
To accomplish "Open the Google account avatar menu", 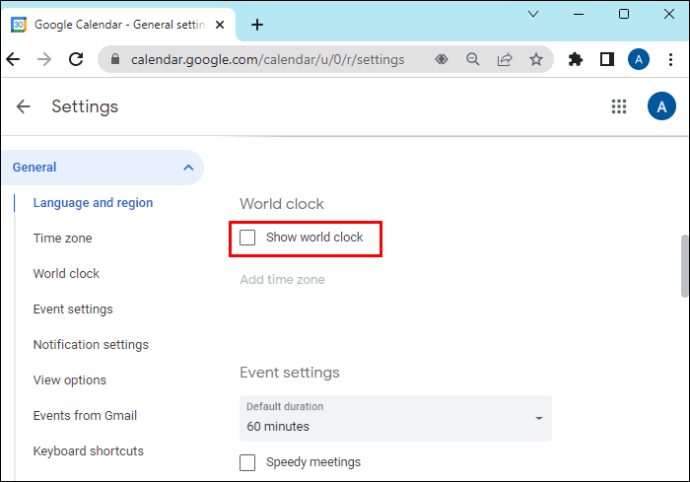I will (661, 106).
